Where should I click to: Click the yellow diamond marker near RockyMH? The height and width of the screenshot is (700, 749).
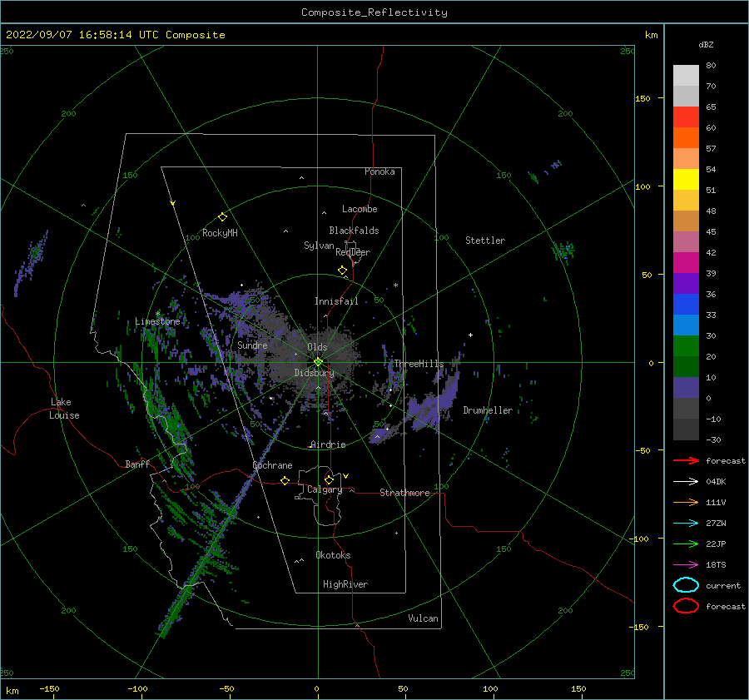(x=222, y=217)
